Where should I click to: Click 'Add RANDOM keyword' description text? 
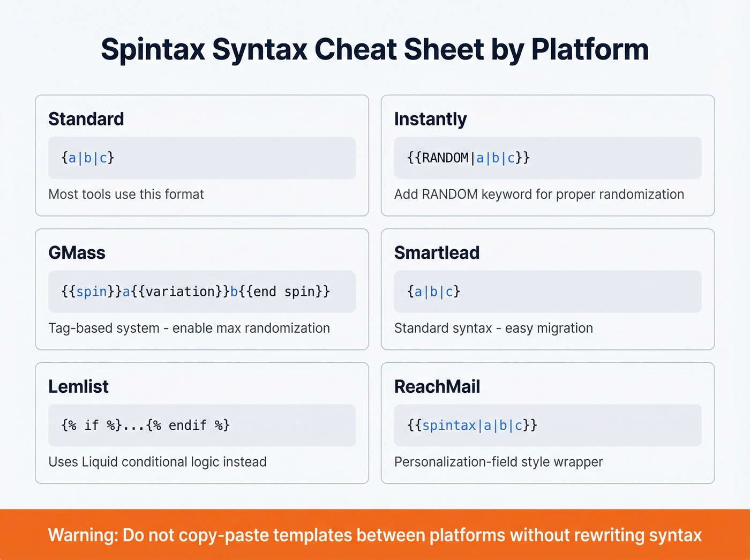click(x=539, y=195)
